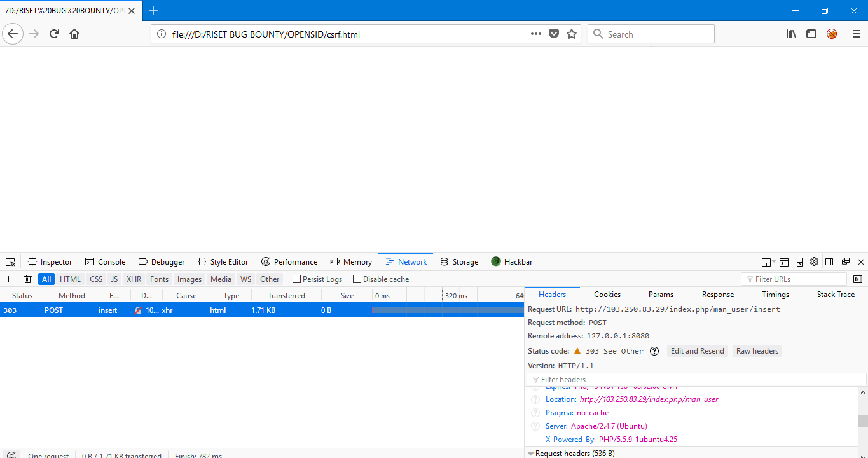Open DevTools settings gear
The image size is (868, 458).
pos(814,261)
